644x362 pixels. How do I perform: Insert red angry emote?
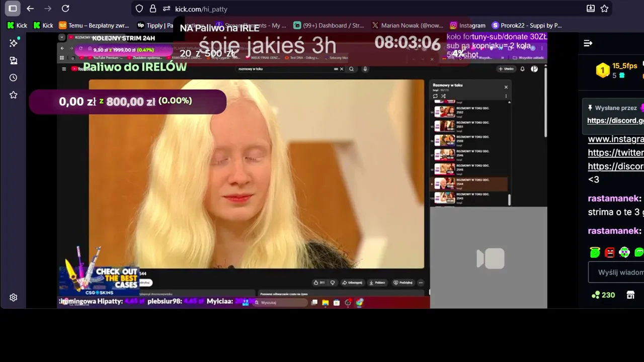click(610, 252)
